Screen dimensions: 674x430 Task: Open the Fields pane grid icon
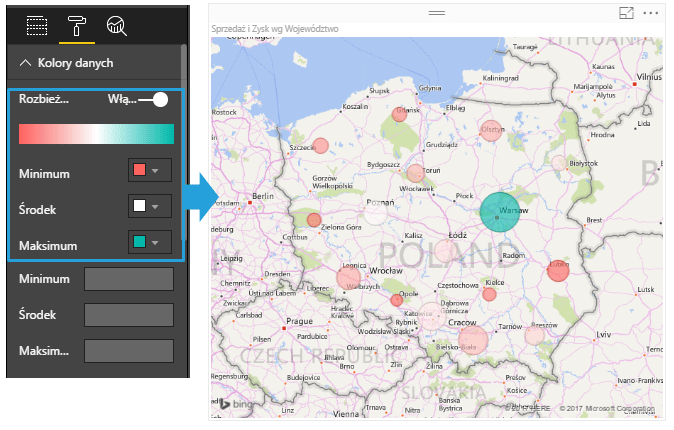tap(36, 24)
